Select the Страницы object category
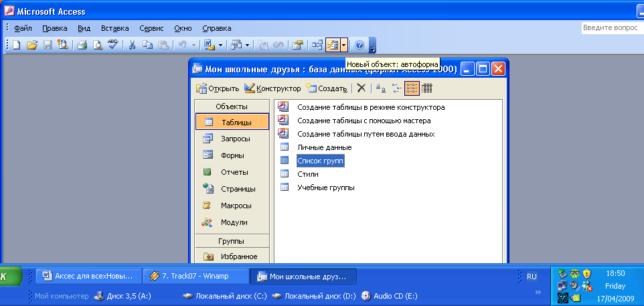The height and width of the screenshot is (306, 644). click(x=232, y=189)
